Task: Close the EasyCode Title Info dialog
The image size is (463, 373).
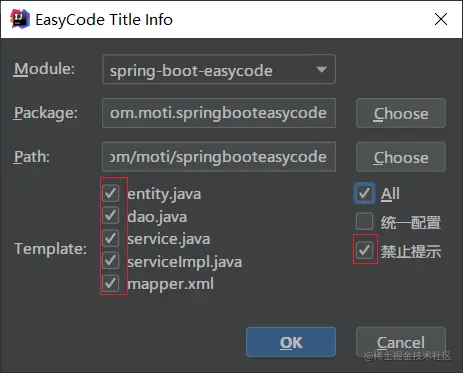Action: 441,19
